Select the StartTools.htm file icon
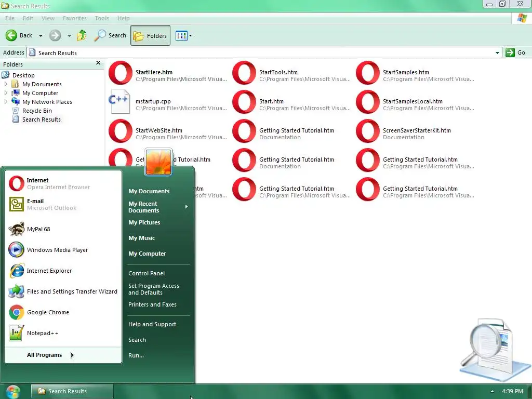The image size is (532, 399). pyautogui.click(x=244, y=73)
